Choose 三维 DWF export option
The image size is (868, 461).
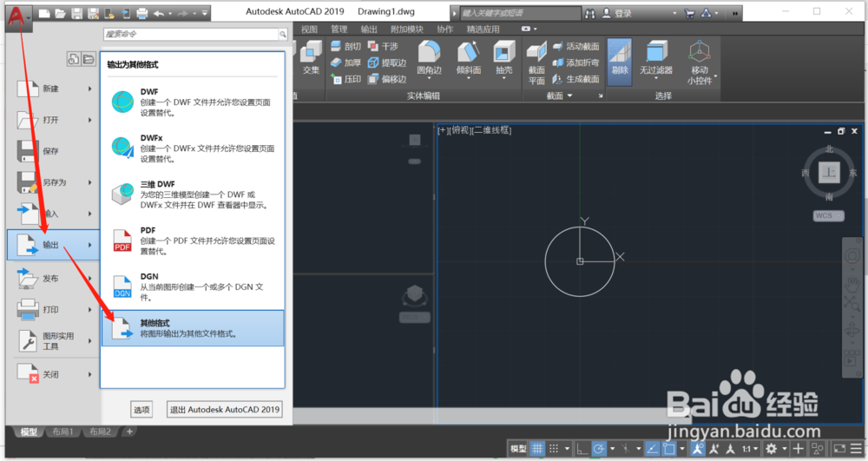(x=193, y=194)
